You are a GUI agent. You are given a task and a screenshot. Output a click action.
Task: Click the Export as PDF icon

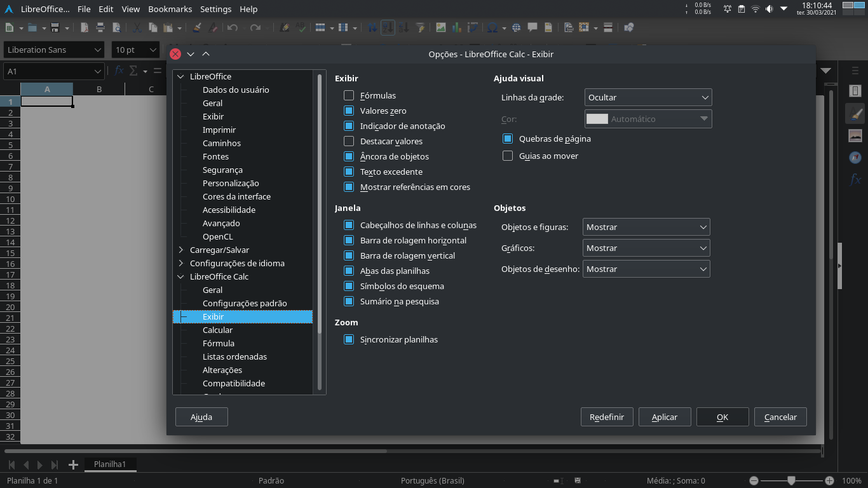(85, 28)
